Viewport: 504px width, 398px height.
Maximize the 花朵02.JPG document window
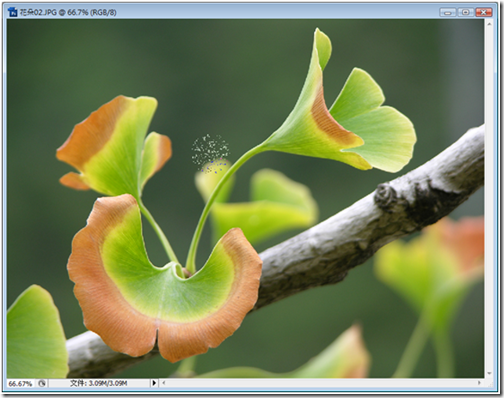pyautogui.click(x=466, y=13)
